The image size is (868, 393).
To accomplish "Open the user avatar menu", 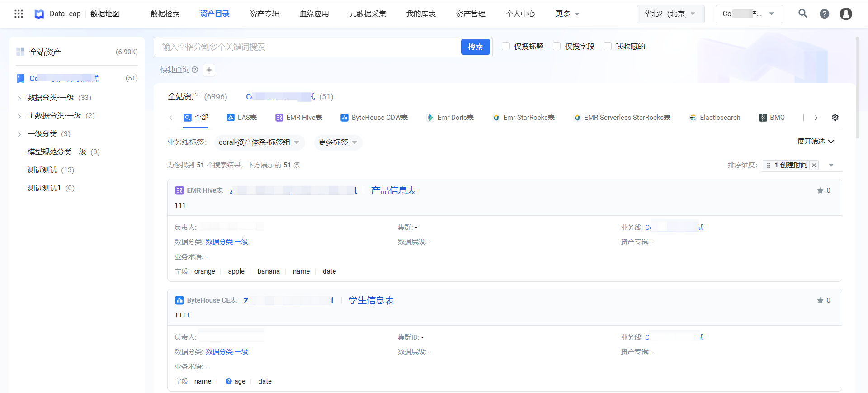I will pyautogui.click(x=846, y=14).
